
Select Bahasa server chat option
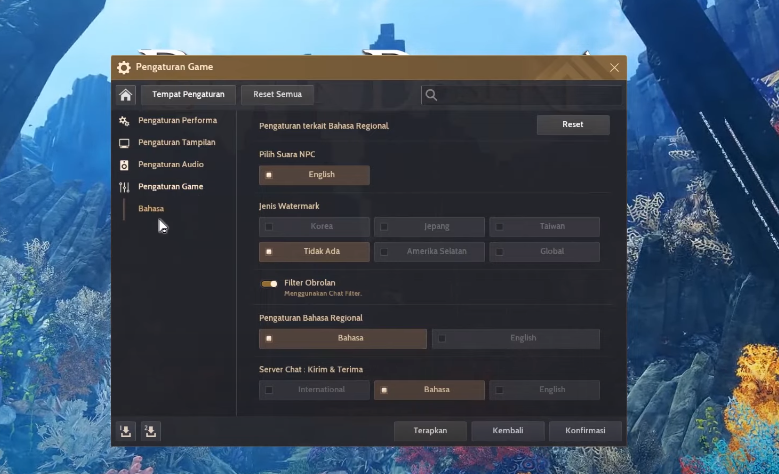coord(429,390)
